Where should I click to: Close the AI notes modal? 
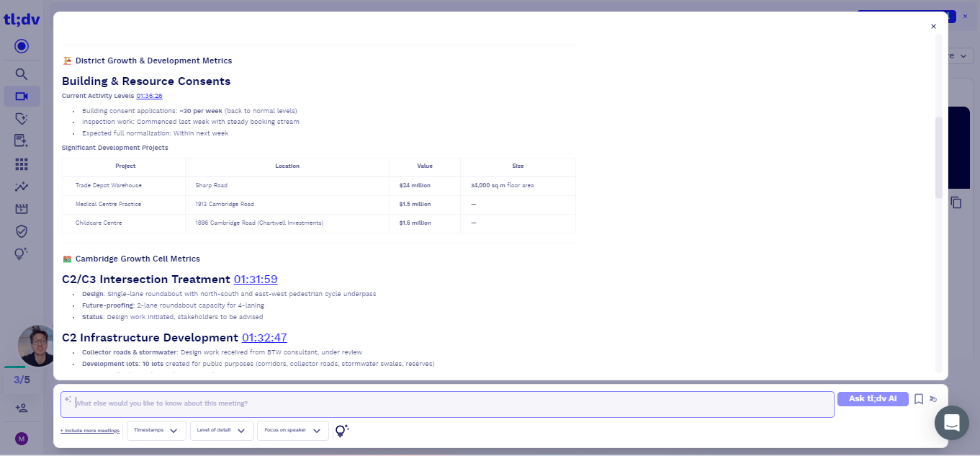[934, 27]
